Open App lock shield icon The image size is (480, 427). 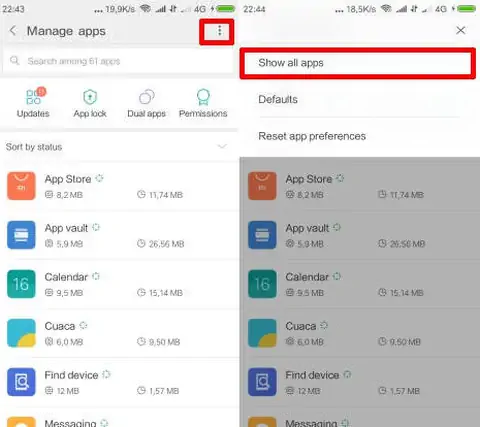click(90, 97)
